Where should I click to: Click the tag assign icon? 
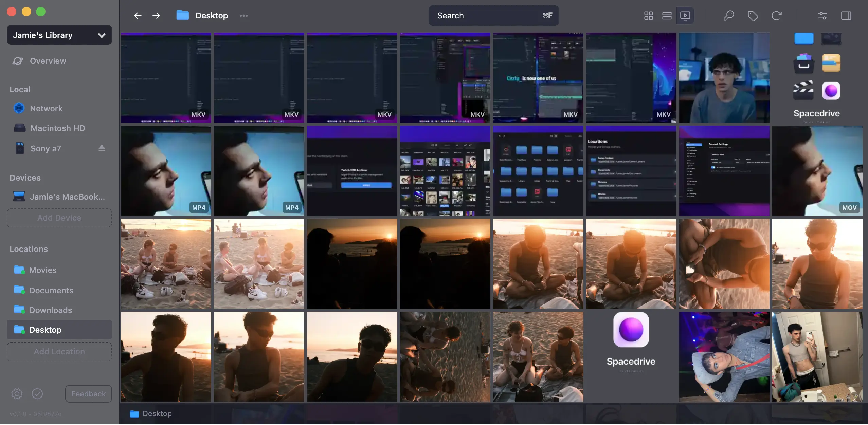point(753,16)
